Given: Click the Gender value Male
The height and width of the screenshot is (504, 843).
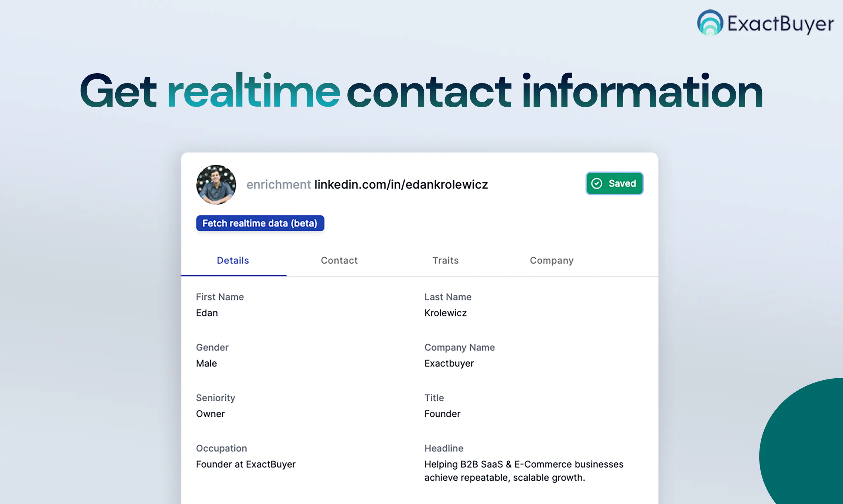Looking at the screenshot, I should (x=206, y=363).
